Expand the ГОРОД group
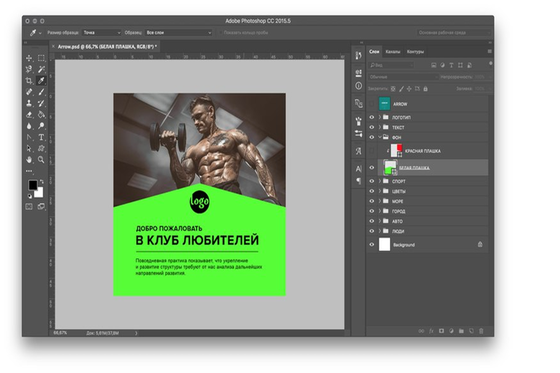 coord(380,211)
